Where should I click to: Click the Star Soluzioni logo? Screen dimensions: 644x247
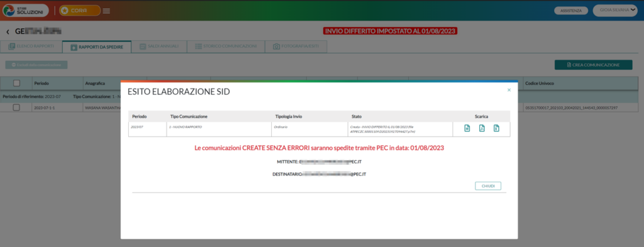pos(25,11)
